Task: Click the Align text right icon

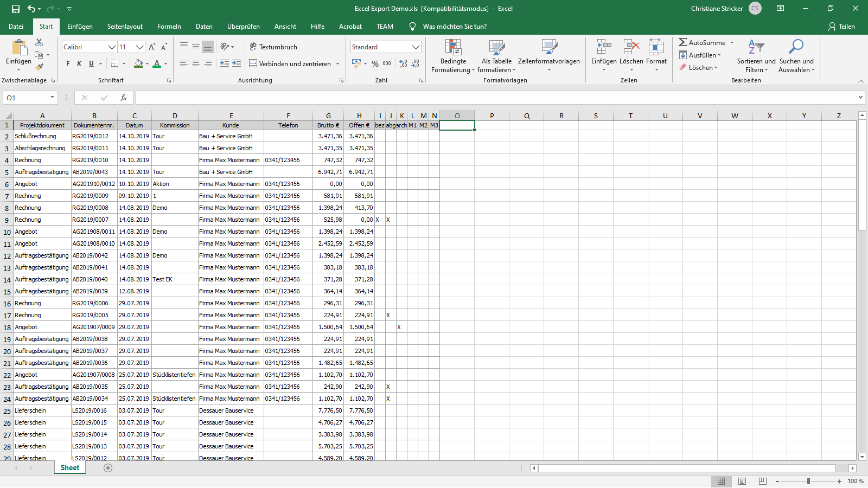Action: pos(208,63)
